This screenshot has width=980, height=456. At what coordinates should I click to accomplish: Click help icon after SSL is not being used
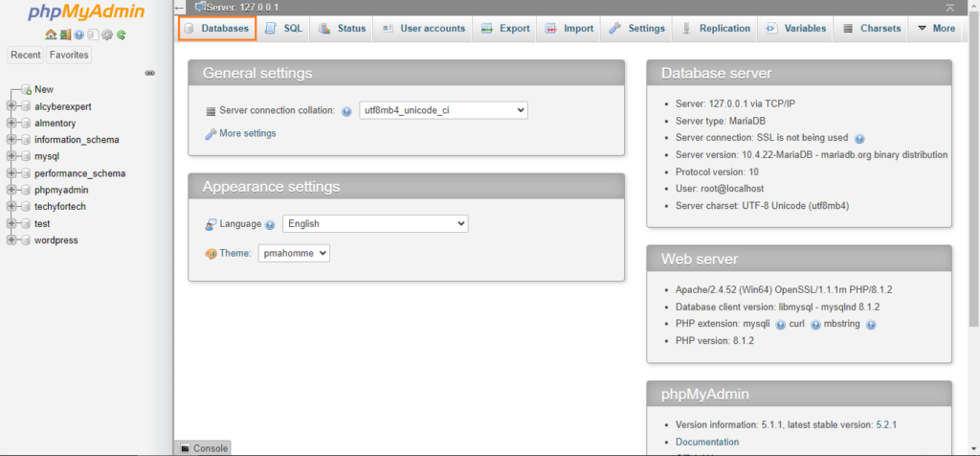859,138
